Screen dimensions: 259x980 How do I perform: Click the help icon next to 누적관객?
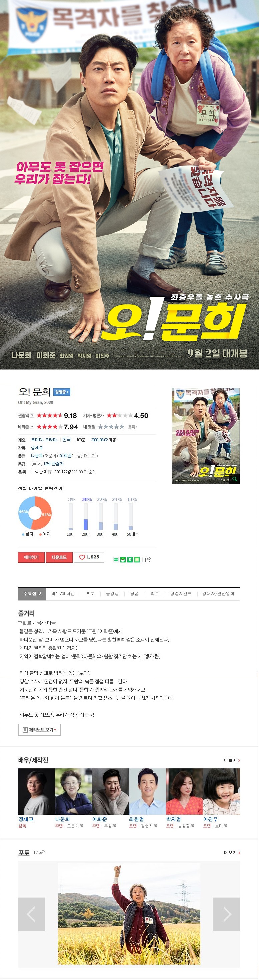click(x=50, y=472)
